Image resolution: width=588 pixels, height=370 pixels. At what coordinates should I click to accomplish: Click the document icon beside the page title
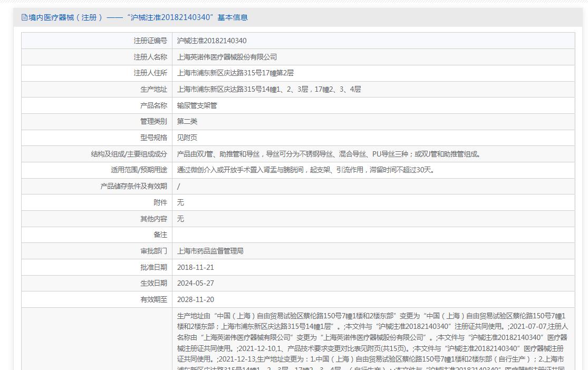point(24,17)
